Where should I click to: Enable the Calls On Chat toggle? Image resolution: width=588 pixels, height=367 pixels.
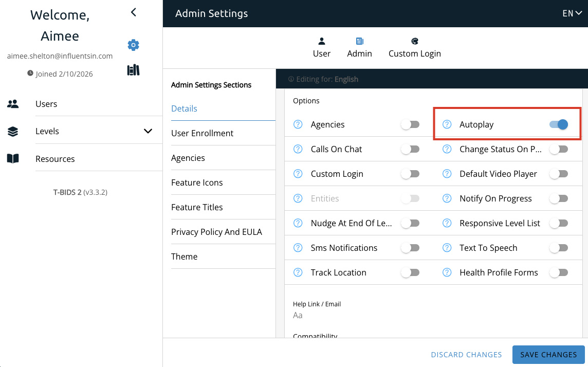tap(410, 149)
